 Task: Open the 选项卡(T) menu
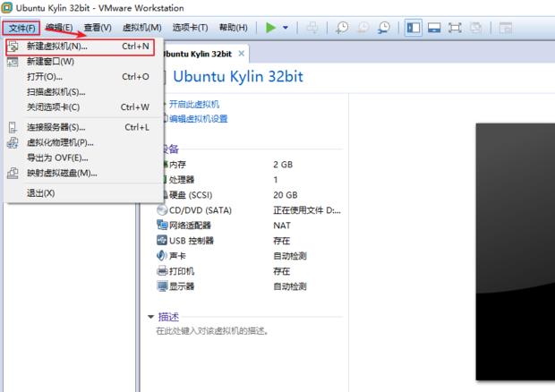click(190, 28)
